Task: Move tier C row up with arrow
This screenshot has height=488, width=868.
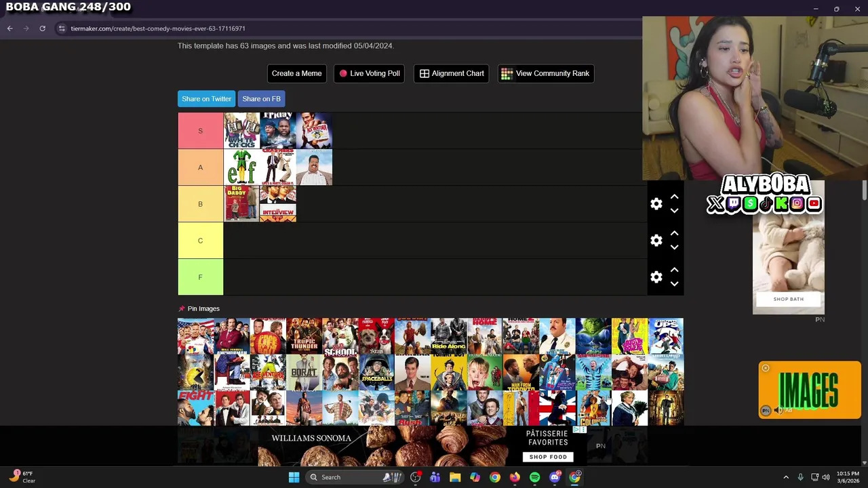Action: click(674, 234)
